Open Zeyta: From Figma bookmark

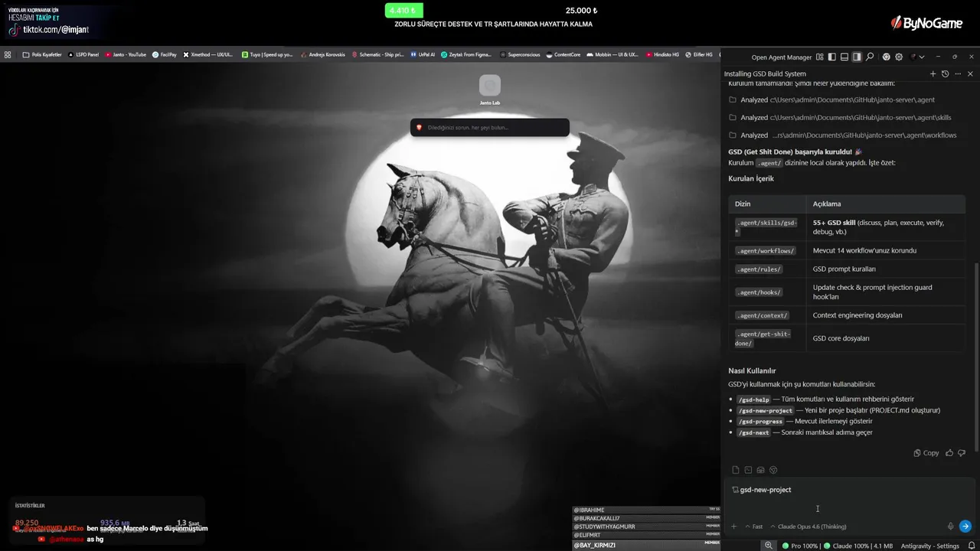467,55
